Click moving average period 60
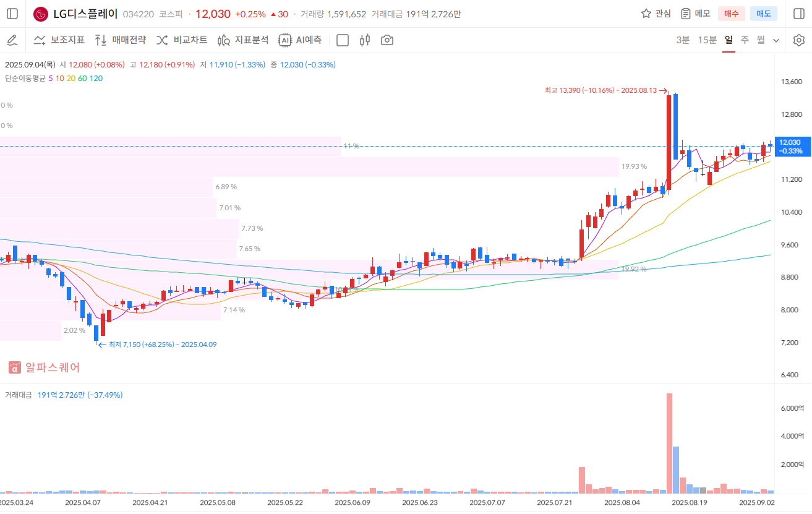This screenshot has width=812, height=514. tap(82, 78)
